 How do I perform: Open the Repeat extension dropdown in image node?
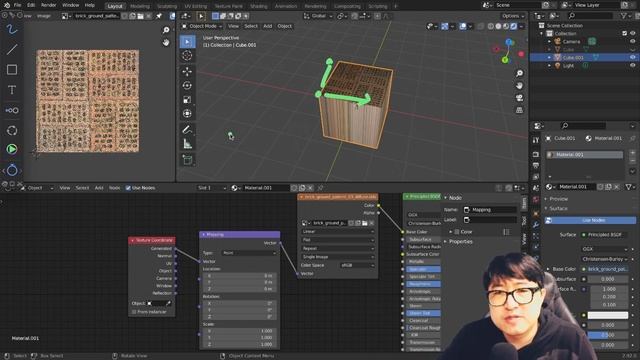pos(338,249)
